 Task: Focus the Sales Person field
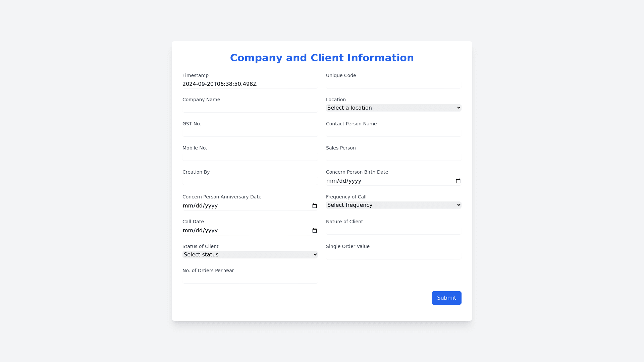click(x=393, y=156)
